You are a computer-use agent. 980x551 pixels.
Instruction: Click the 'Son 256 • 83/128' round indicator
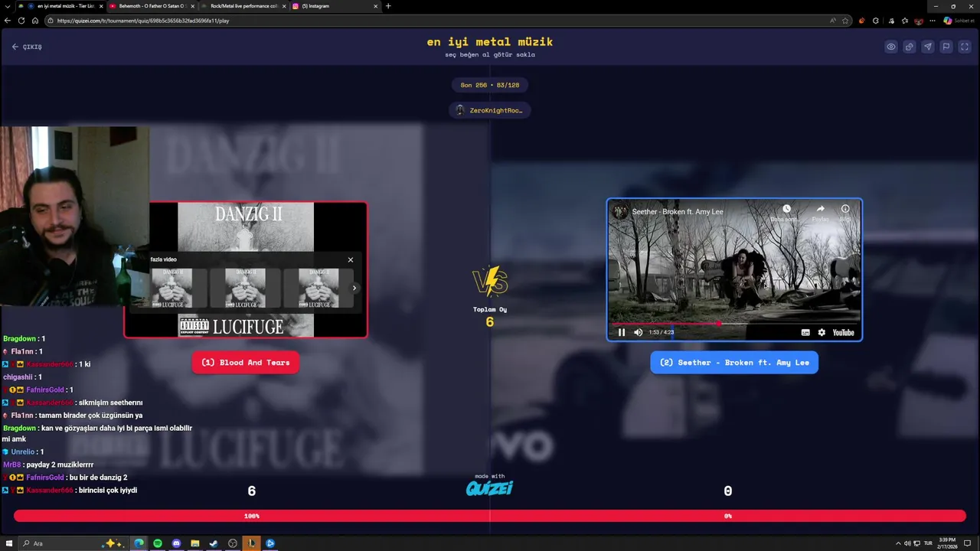point(490,85)
